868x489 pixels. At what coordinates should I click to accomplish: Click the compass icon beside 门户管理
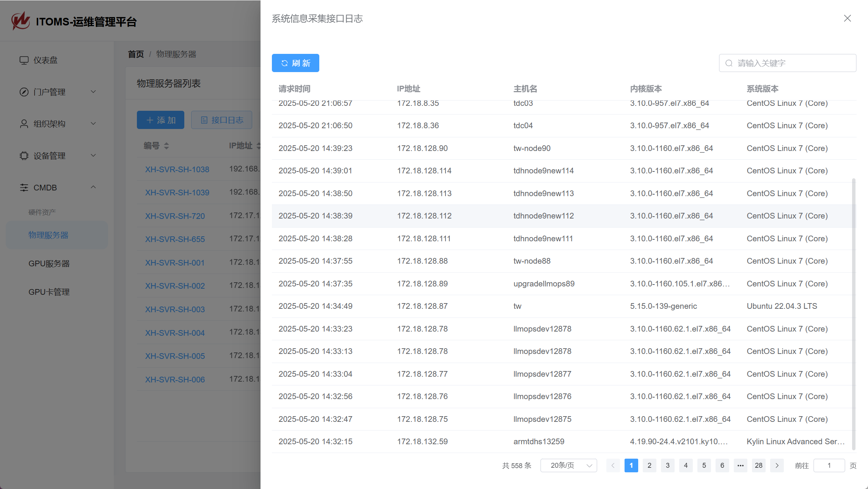pyautogui.click(x=24, y=92)
